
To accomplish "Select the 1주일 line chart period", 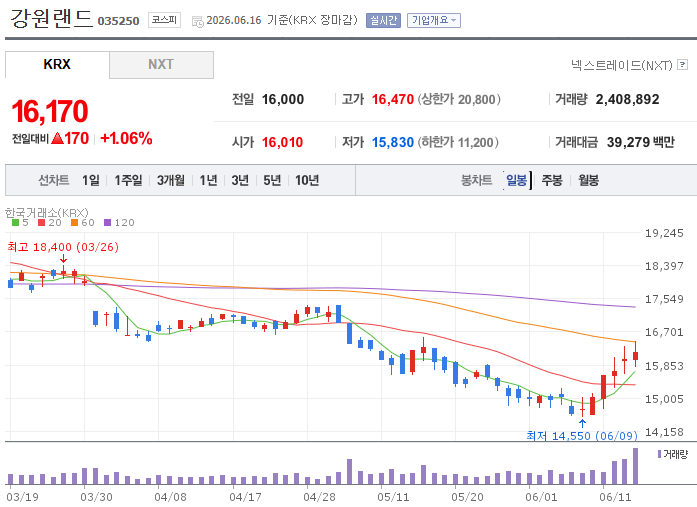I will [128, 180].
